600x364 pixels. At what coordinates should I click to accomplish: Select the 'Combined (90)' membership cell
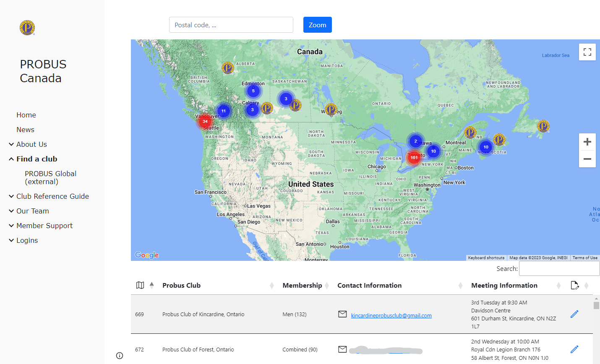[x=300, y=349]
